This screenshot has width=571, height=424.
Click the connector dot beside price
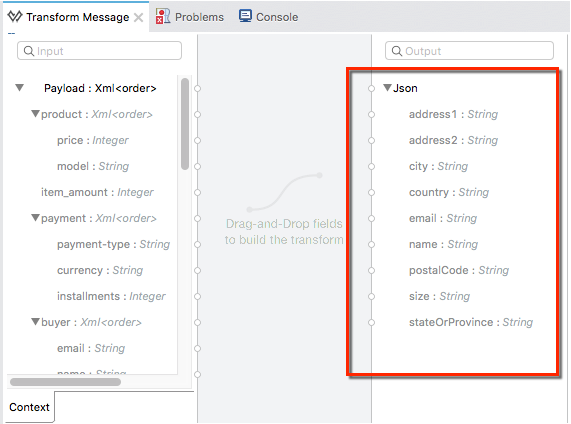tap(197, 140)
